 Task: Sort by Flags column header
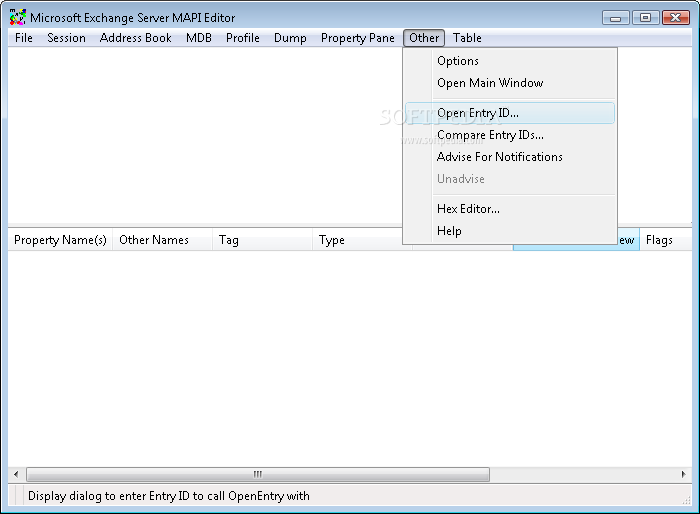pos(666,240)
